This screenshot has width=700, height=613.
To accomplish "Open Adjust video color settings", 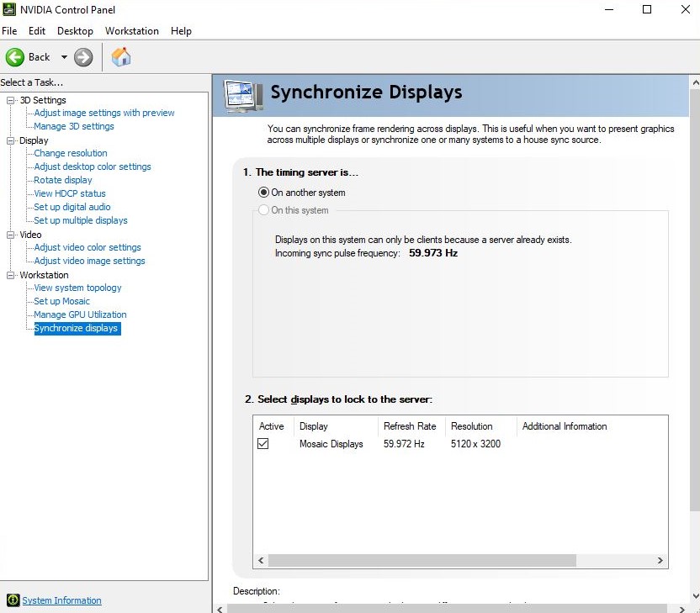I will 87,247.
